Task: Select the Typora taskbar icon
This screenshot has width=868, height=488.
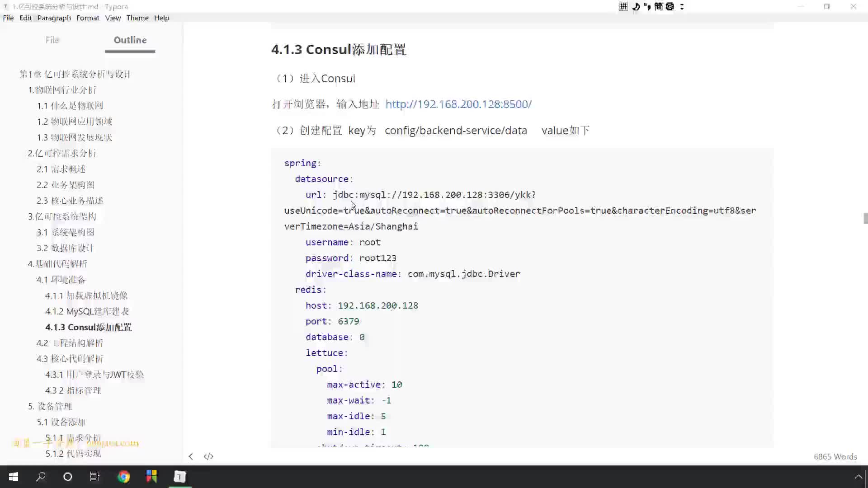Action: [x=180, y=477]
